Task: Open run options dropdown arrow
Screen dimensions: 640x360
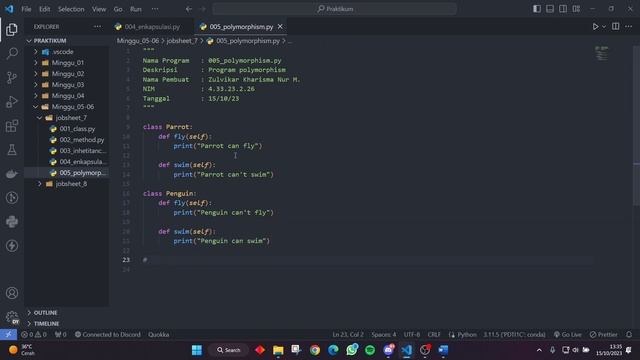Action: [x=604, y=27]
